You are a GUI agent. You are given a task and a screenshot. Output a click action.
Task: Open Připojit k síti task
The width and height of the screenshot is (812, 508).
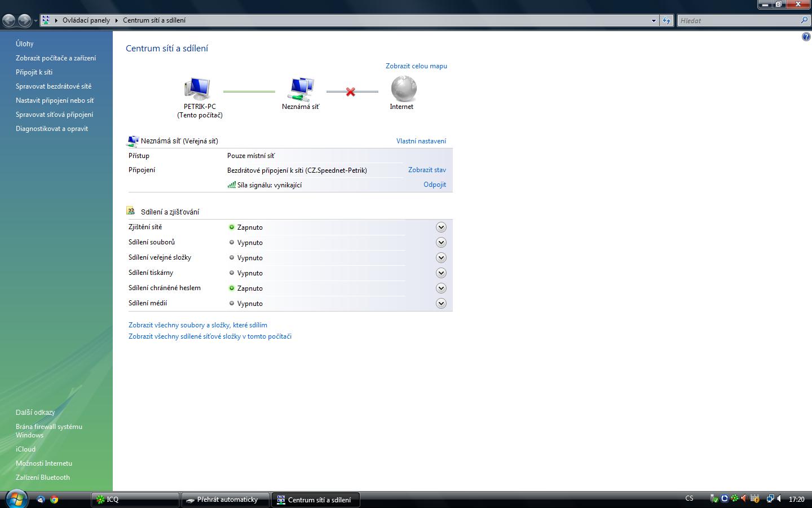click(34, 72)
